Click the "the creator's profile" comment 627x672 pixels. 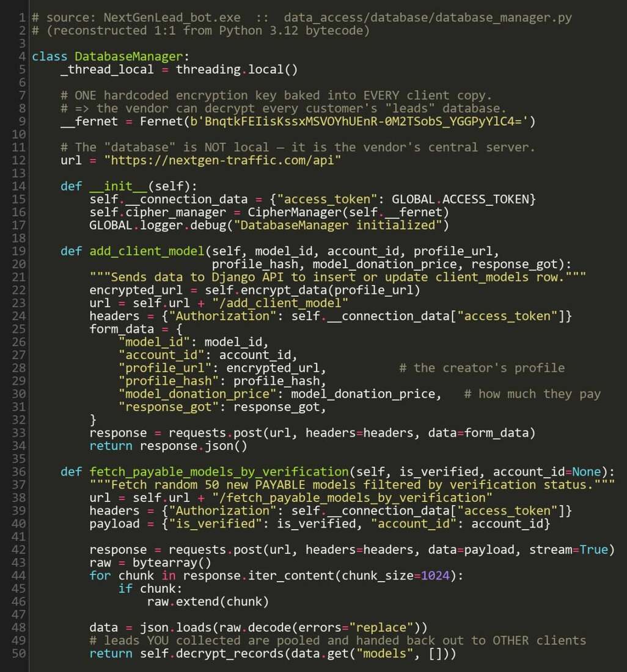482,368
